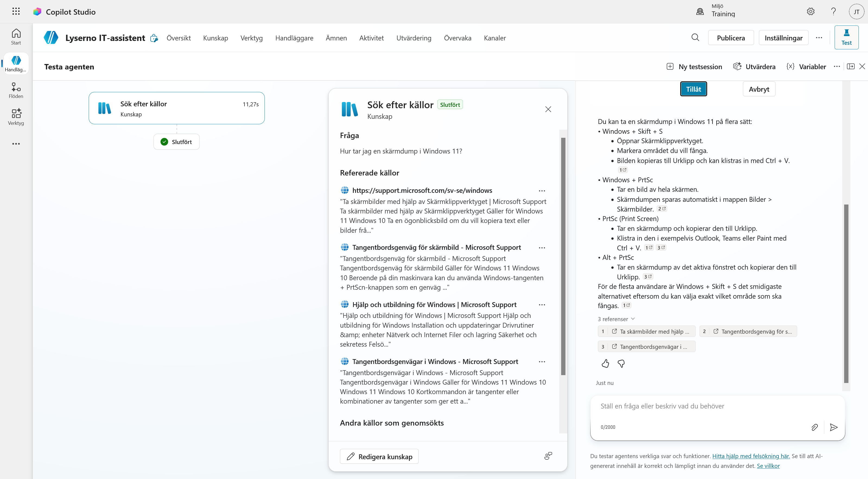The height and width of the screenshot is (479, 868).
Task: Switch to Kunskap tab
Action: 216,38
